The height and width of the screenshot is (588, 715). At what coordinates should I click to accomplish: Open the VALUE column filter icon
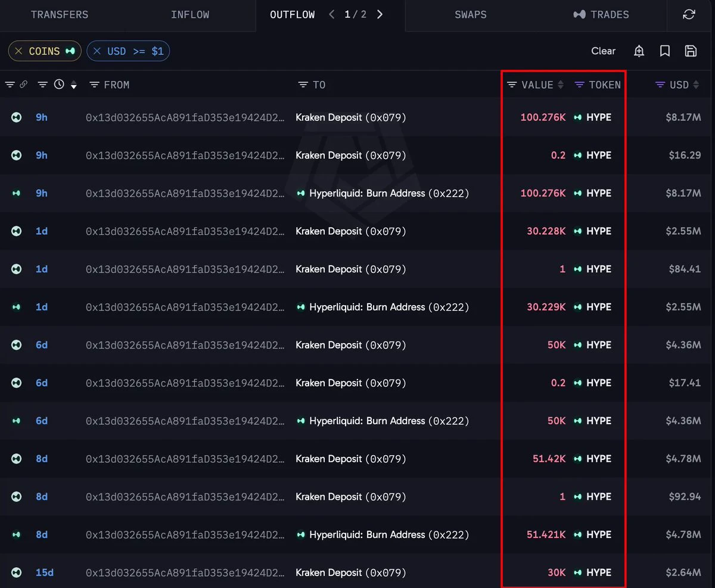pos(511,85)
